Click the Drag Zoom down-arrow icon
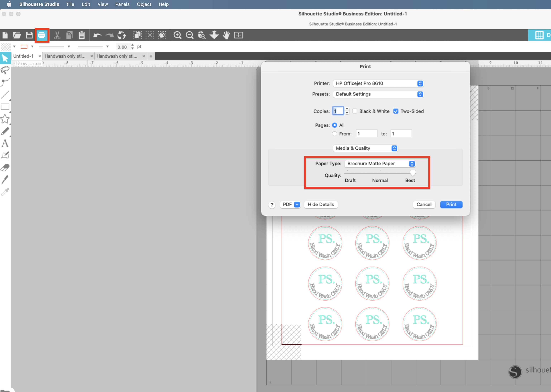The image size is (551, 392). [214, 35]
